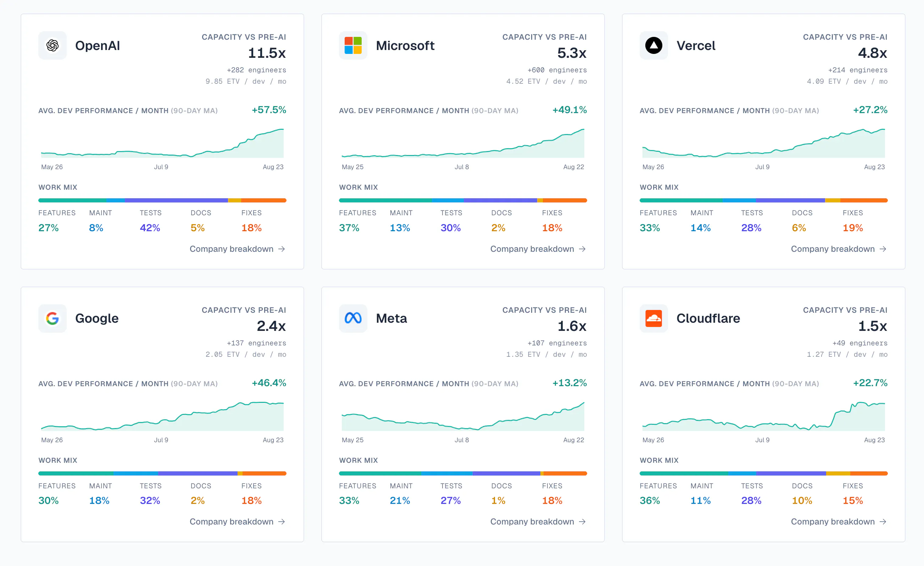Open Company breakdown link for OpenAI
924x566 pixels.
(237, 249)
